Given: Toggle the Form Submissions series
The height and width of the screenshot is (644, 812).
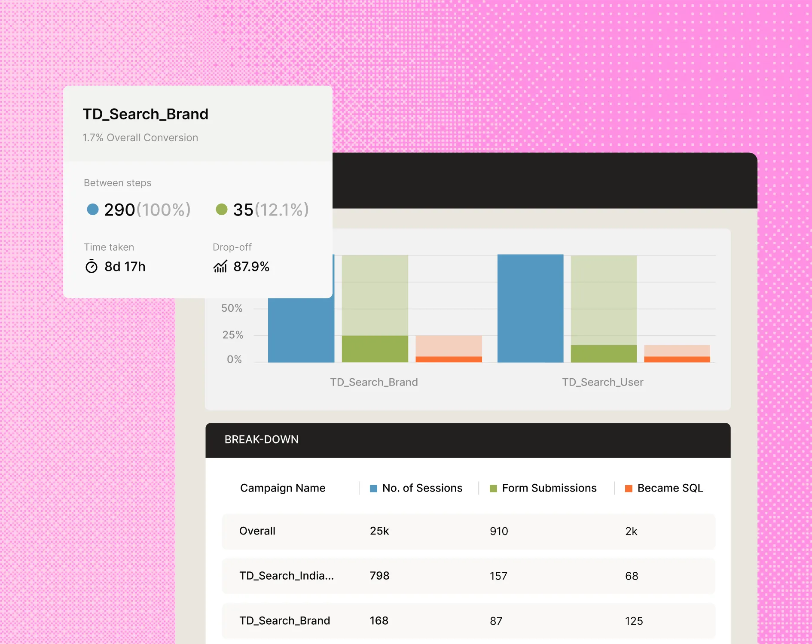Looking at the screenshot, I should click(549, 488).
